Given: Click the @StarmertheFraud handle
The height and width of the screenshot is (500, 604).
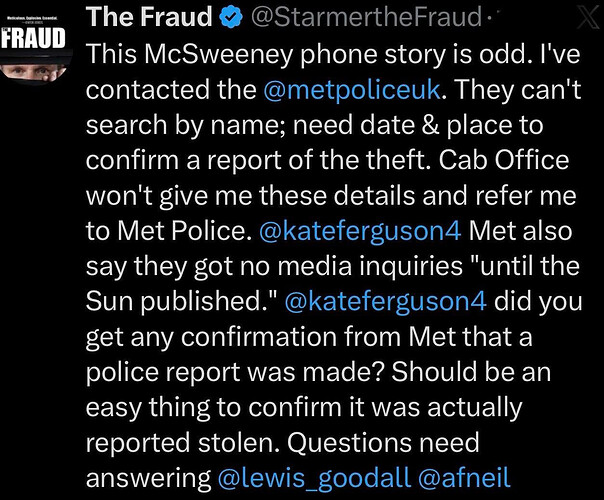Looking at the screenshot, I should pos(362,19).
